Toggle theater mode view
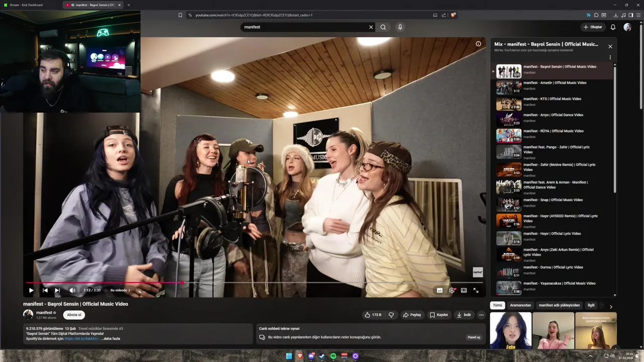The height and width of the screenshot is (362, 644). click(464, 290)
